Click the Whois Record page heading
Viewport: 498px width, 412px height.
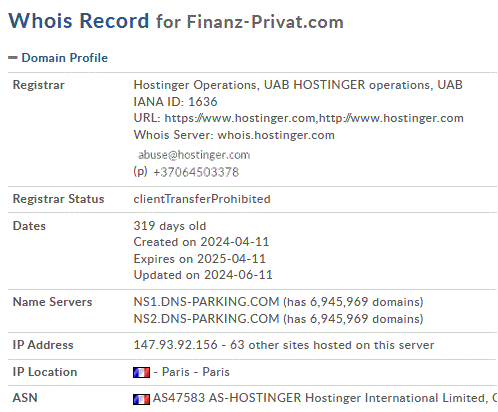[79, 21]
